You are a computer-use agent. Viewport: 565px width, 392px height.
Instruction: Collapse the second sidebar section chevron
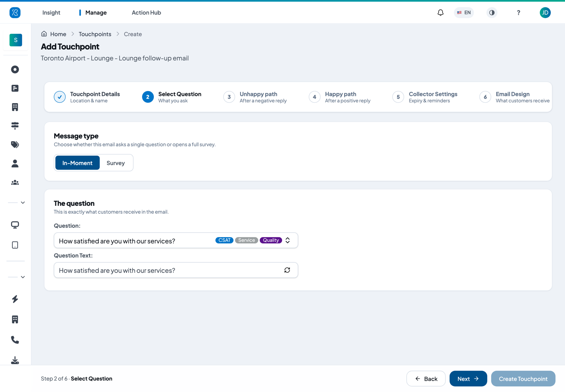pyautogui.click(x=23, y=277)
